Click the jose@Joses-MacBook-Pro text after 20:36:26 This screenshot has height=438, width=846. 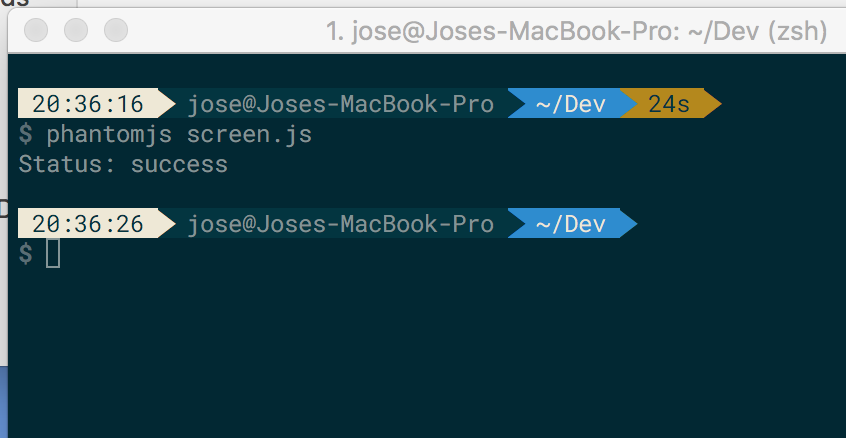[x=340, y=224]
